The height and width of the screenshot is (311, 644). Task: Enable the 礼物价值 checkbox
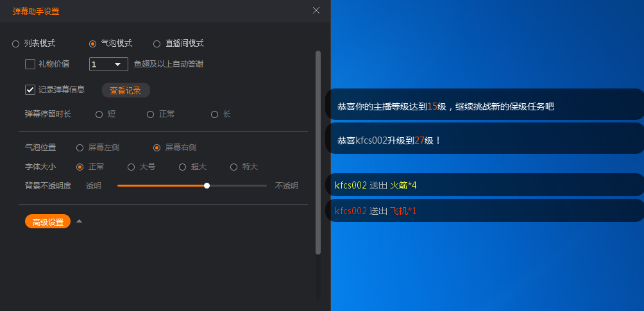pos(30,64)
